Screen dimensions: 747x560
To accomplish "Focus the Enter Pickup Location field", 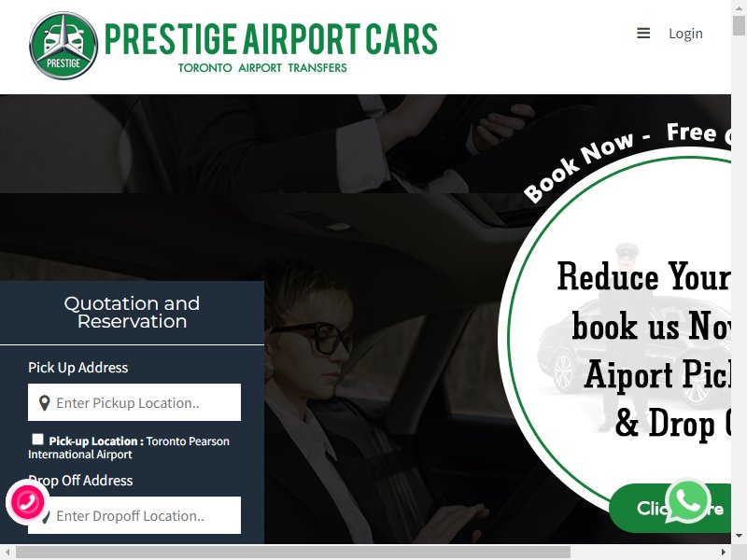I will tap(134, 402).
